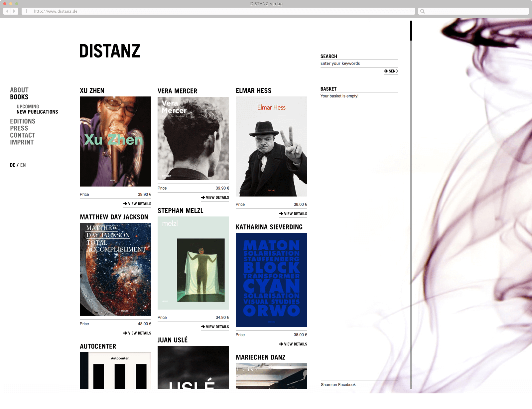Screen dimensions: 532x409
Task: Switch language to DE
Action: coord(13,165)
